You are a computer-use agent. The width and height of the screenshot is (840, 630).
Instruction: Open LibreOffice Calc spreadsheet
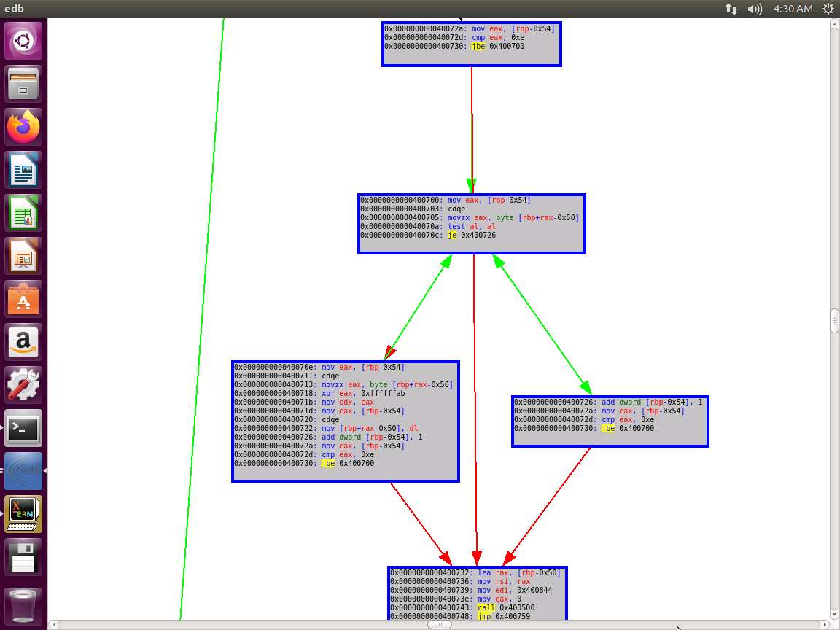(x=23, y=214)
